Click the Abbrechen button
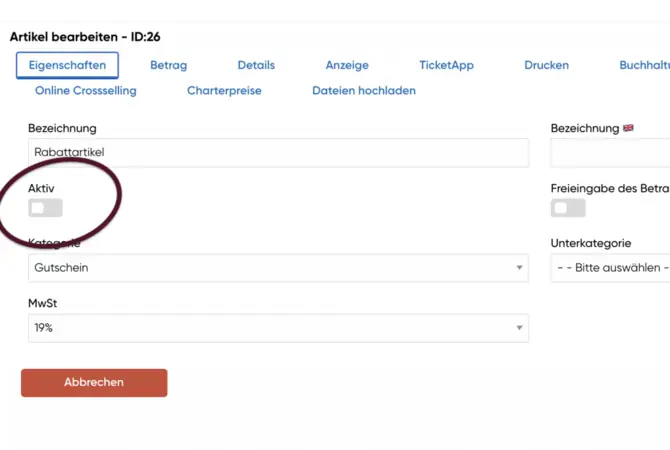Screen dimensions: 670x450 coord(94,383)
